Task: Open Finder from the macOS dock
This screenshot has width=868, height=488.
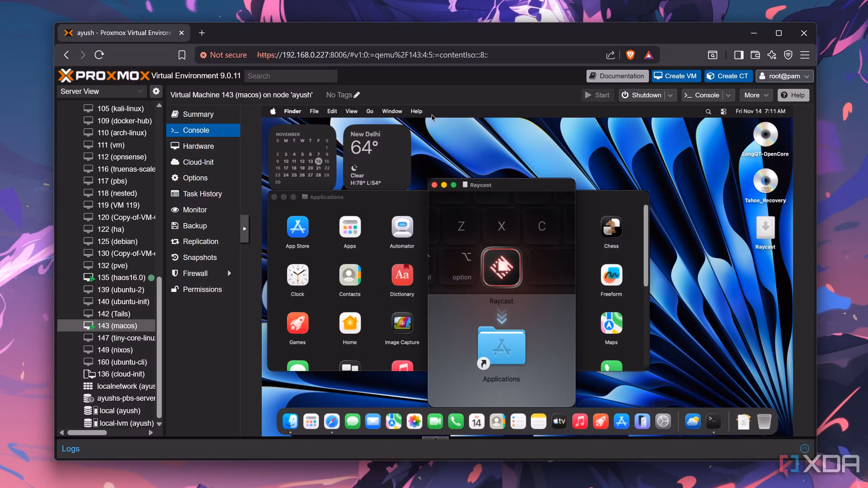Action: point(290,421)
